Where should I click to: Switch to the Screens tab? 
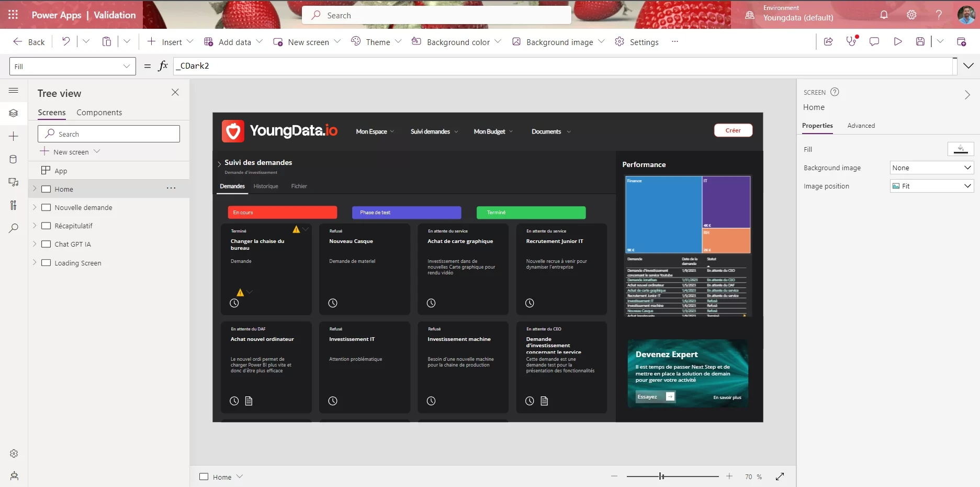click(52, 112)
